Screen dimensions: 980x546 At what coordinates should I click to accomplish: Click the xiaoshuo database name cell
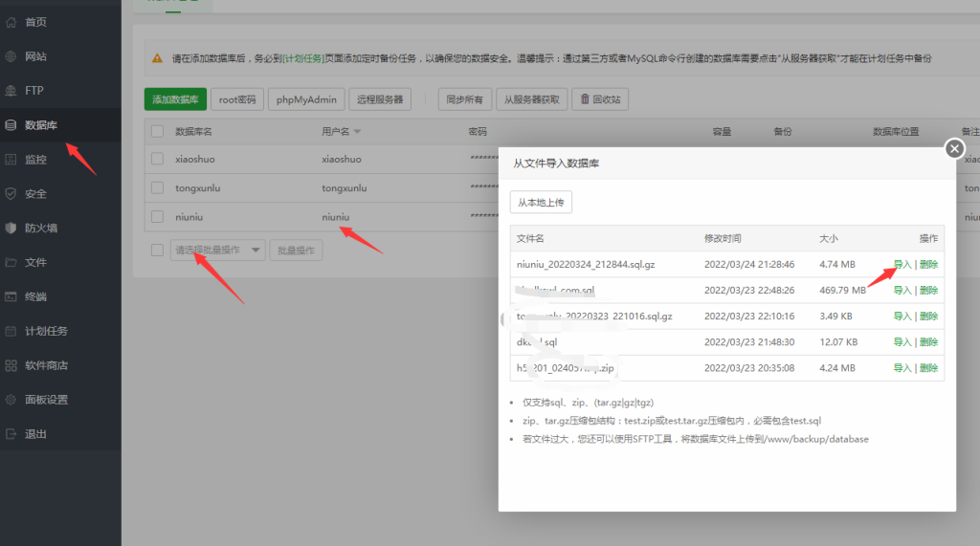195,160
